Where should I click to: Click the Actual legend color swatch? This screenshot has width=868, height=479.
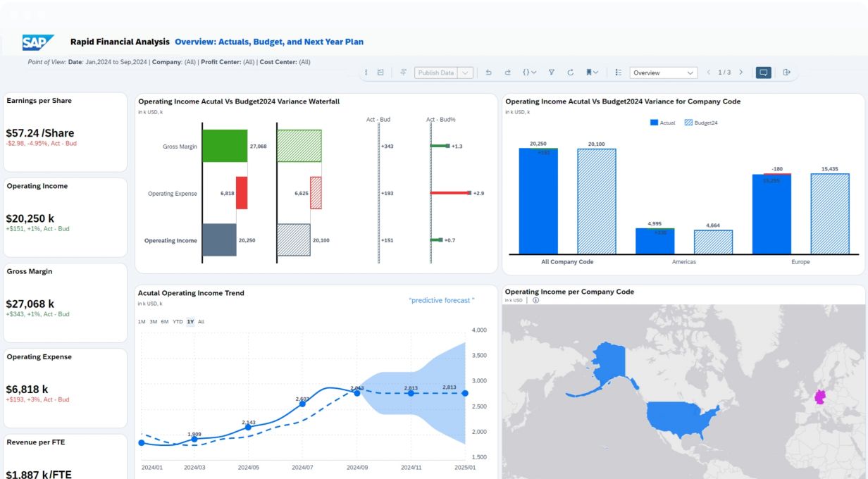point(654,123)
